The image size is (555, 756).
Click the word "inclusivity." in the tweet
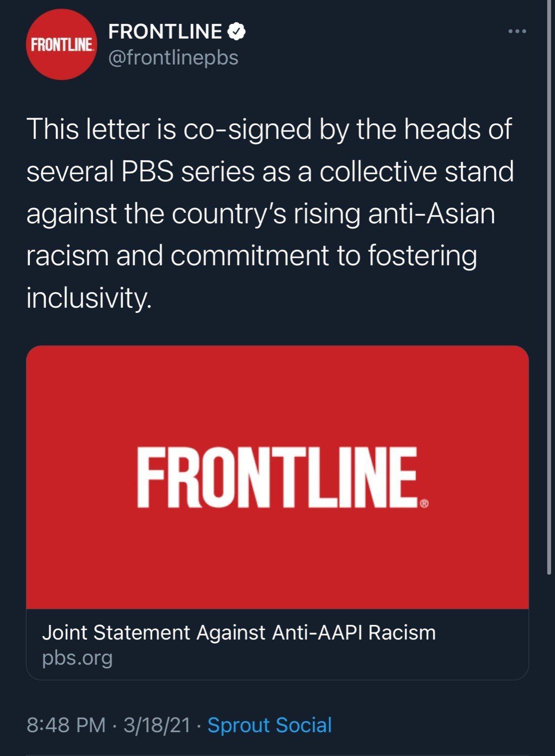point(89,297)
